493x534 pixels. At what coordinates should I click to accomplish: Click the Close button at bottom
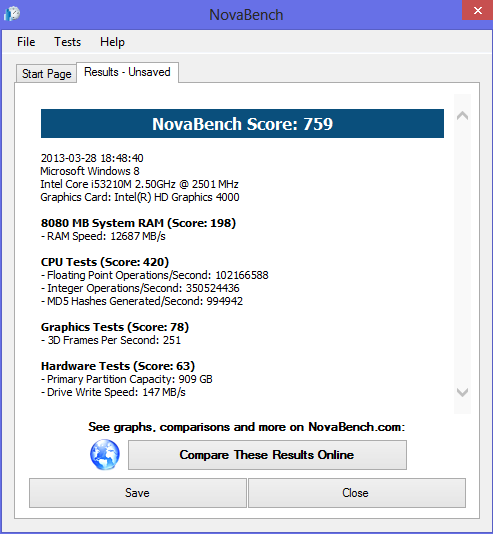(357, 493)
